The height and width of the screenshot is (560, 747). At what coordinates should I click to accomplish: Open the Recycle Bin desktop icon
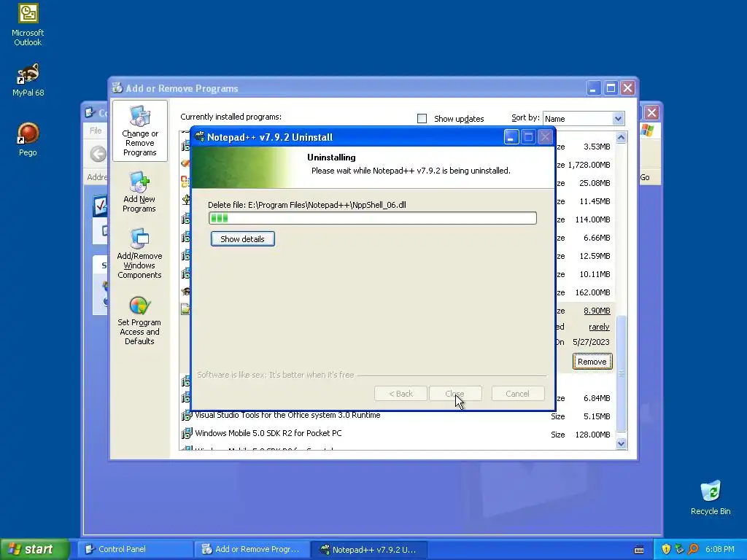point(711,497)
